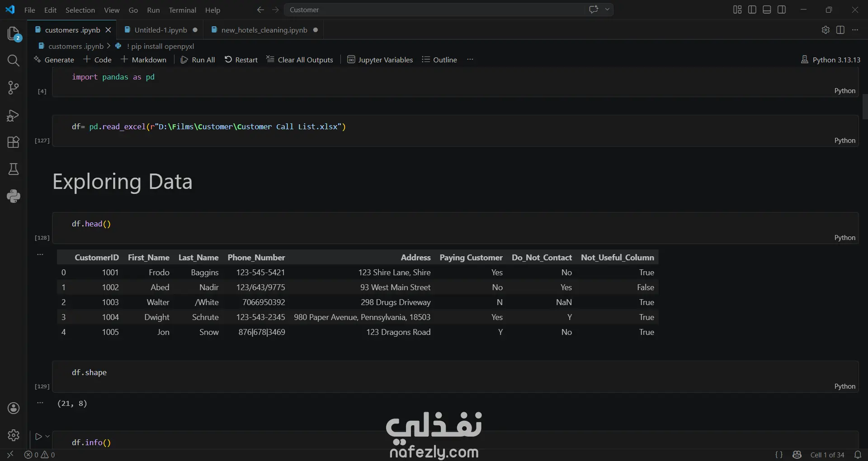Change language of read_excel cell
The height and width of the screenshot is (461, 868).
point(844,141)
